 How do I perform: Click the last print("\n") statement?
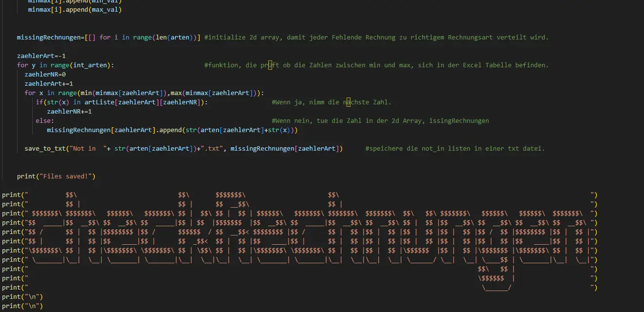[22, 306]
